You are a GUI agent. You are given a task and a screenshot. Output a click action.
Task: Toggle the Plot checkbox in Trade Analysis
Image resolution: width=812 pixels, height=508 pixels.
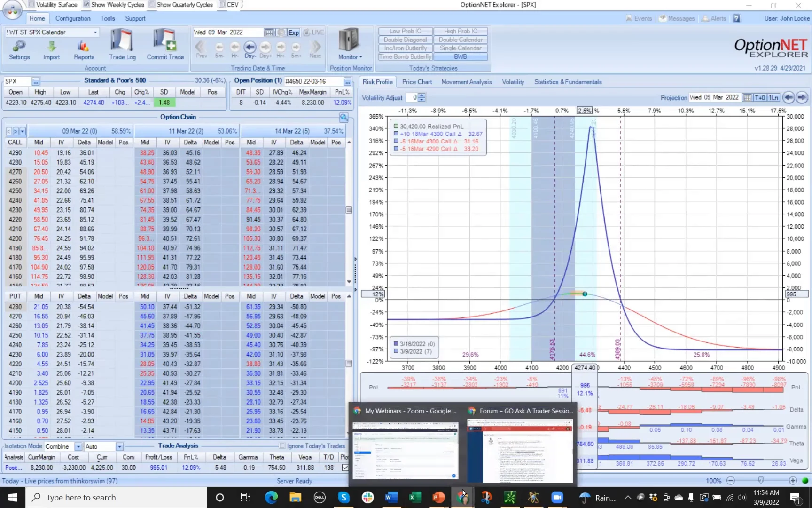(x=345, y=468)
